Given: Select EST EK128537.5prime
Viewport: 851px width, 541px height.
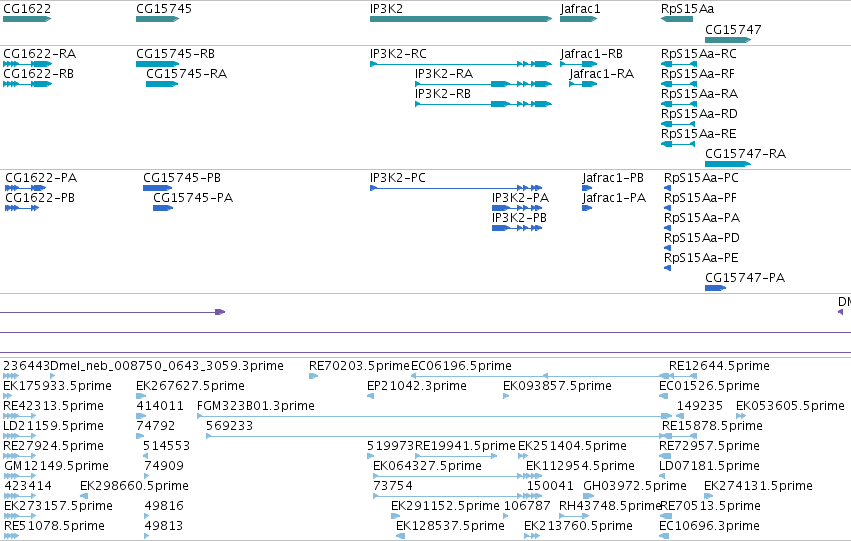Looking at the screenshot, I should tap(450, 527).
